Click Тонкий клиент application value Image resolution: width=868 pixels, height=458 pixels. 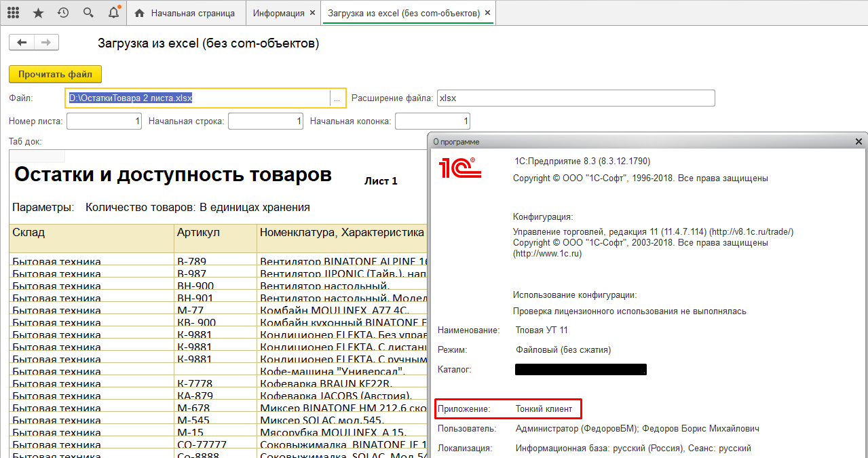tap(544, 409)
